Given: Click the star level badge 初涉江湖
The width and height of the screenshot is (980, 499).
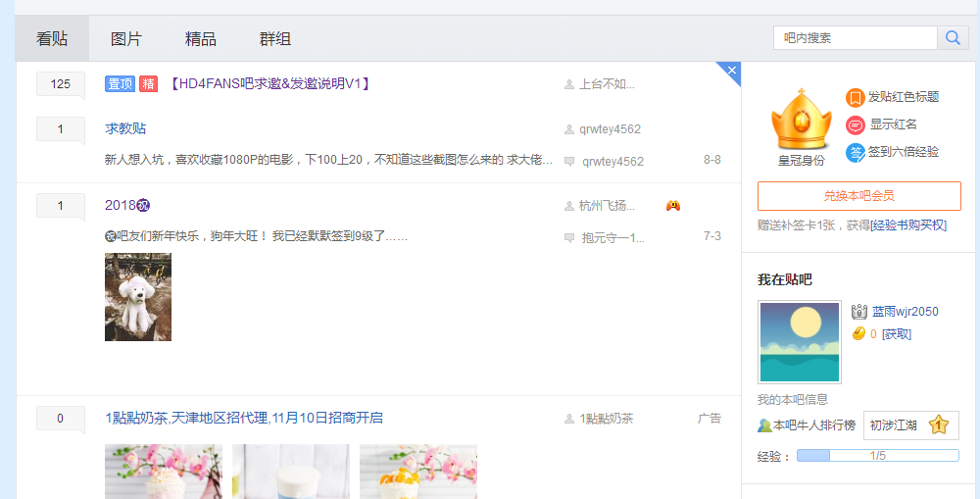Looking at the screenshot, I should [x=911, y=425].
